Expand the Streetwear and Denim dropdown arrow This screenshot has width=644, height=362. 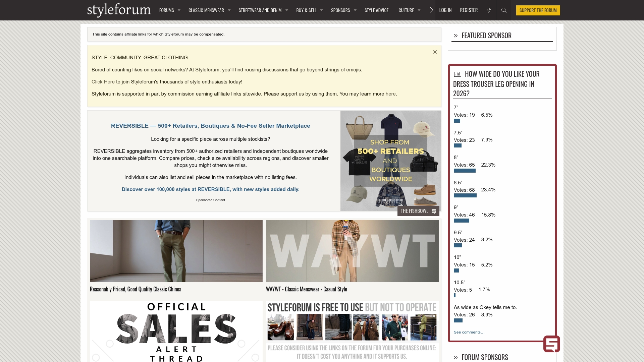tap(287, 10)
